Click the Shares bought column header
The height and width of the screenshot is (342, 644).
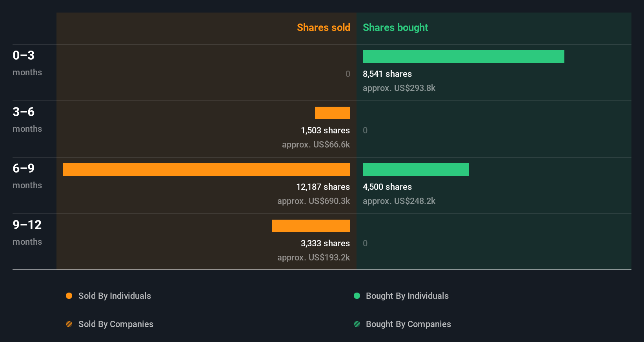tap(395, 27)
